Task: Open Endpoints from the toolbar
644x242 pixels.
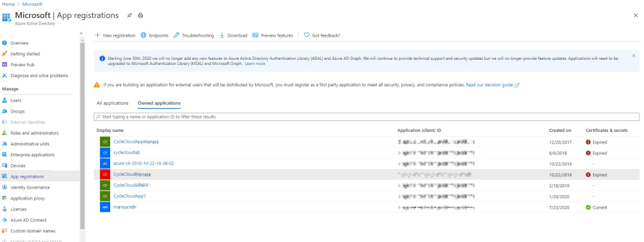Action: (155, 35)
